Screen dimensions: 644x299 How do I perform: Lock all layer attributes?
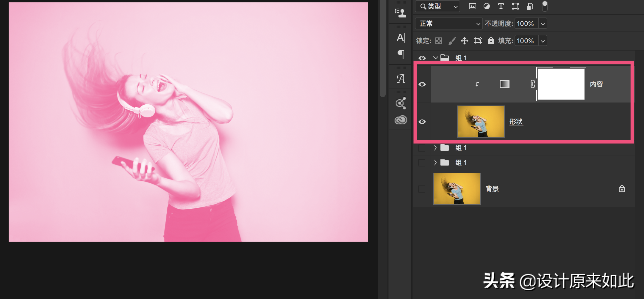491,41
